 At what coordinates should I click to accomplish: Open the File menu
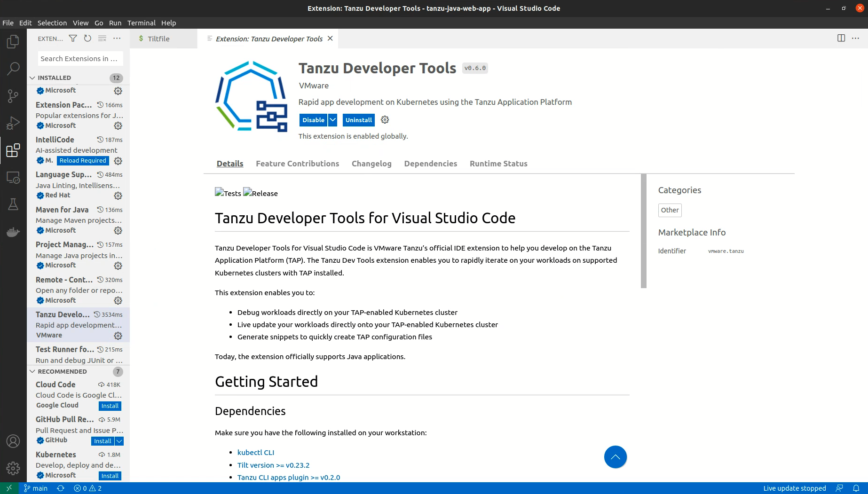[x=8, y=23]
